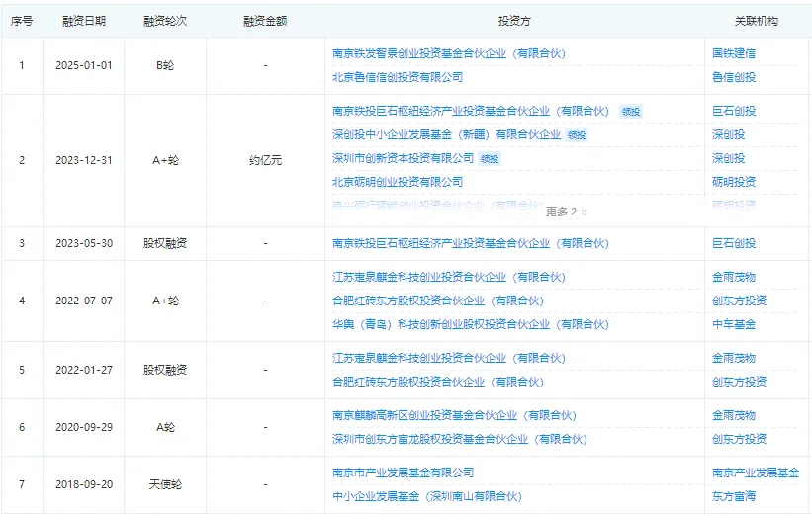
Task: Expand the 更多 2 investor list
Action: click(566, 212)
